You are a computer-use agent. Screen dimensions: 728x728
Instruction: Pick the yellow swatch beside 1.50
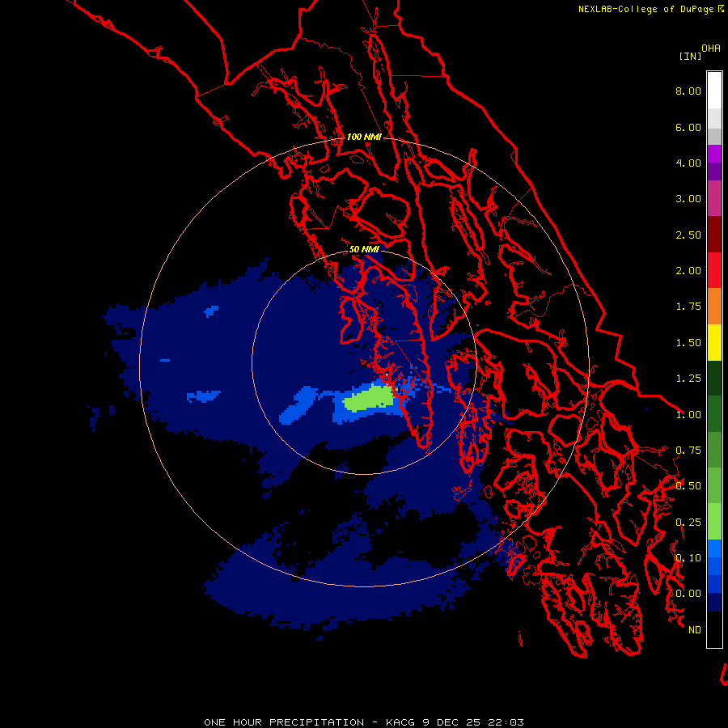(x=714, y=342)
